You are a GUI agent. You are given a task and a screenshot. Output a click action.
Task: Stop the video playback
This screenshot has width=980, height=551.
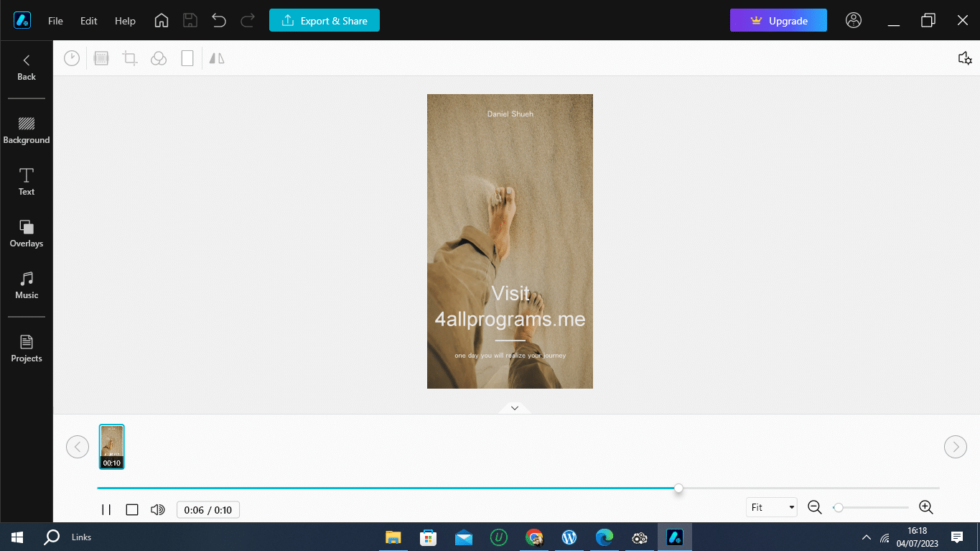(x=132, y=509)
